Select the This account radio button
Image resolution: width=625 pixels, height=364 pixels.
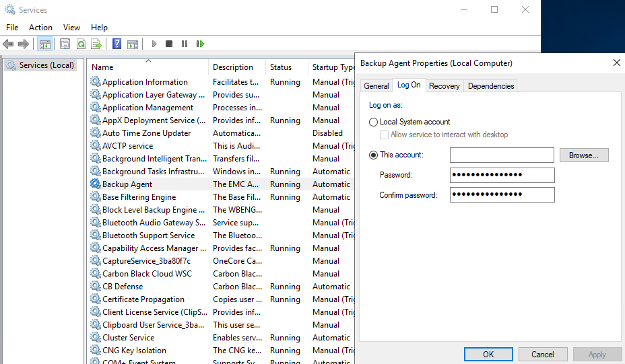point(374,155)
